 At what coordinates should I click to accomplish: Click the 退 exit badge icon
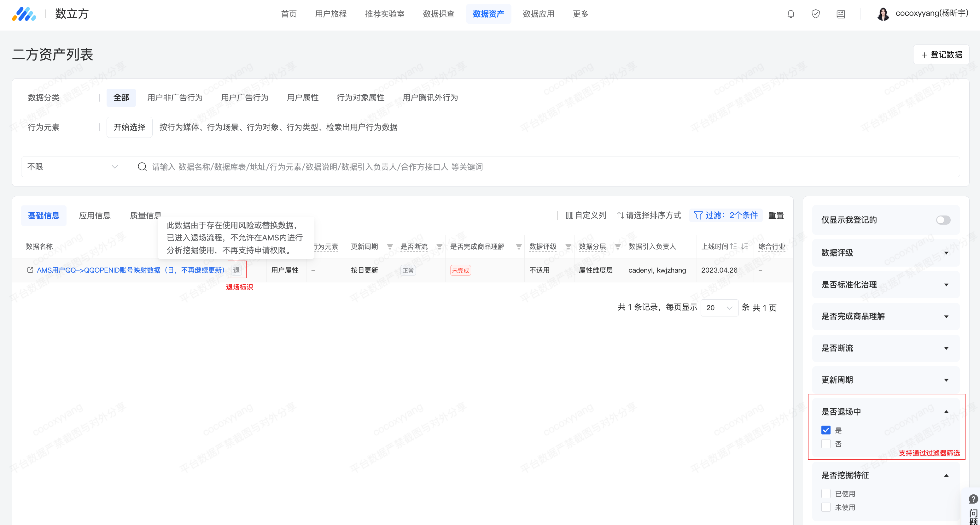click(236, 270)
